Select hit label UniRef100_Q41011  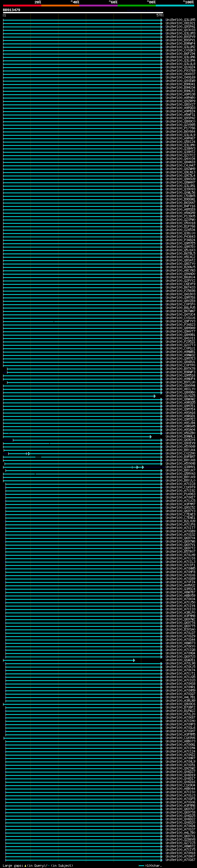180,338
